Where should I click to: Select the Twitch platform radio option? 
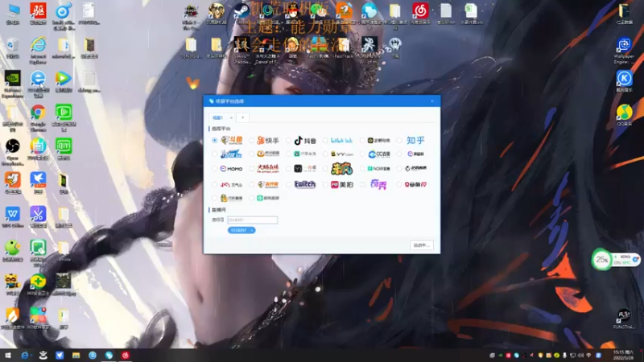coord(288,185)
